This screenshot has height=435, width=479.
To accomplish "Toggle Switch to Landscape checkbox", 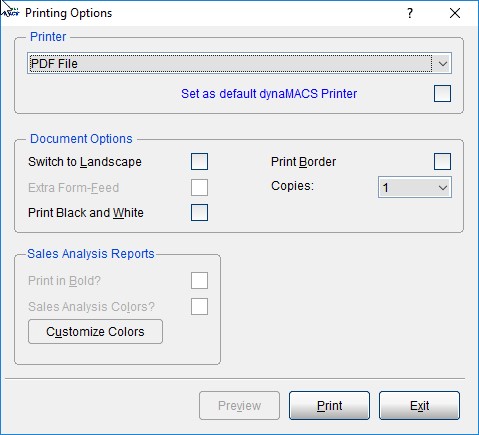I will (199, 162).
